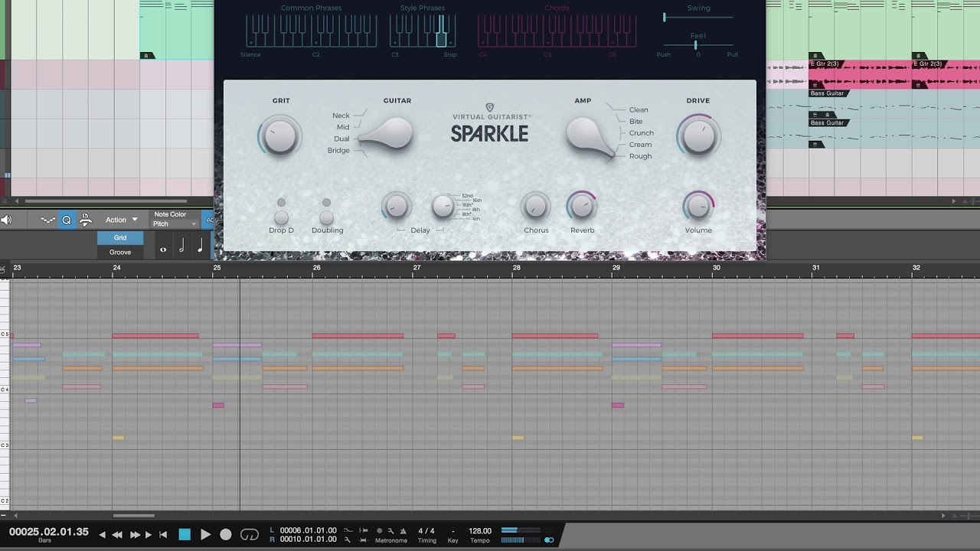Click the Feel Push/Pull slider

coord(698,46)
